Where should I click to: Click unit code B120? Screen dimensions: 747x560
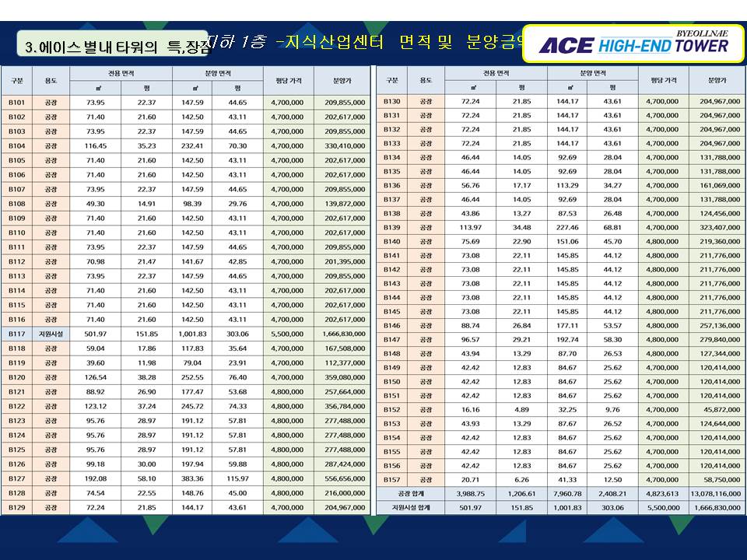pos(16,377)
